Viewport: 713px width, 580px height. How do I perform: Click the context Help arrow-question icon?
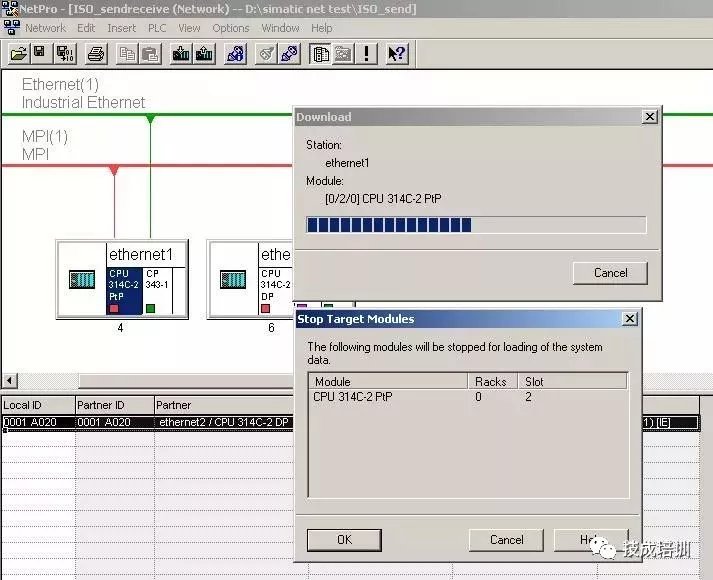click(x=397, y=53)
